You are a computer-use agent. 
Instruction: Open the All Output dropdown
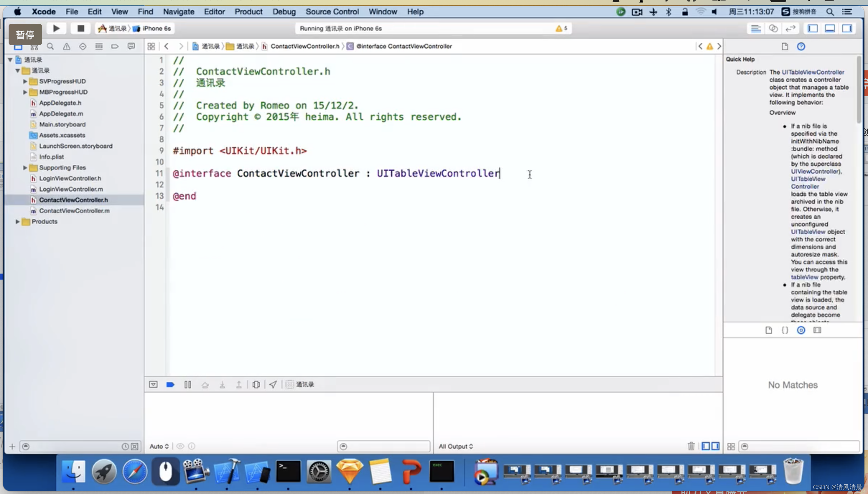(x=456, y=446)
